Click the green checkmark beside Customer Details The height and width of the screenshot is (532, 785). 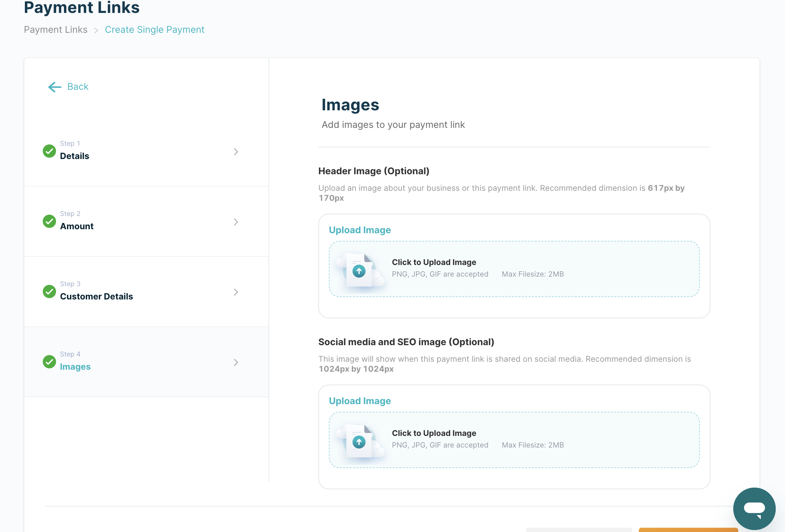[49, 292]
